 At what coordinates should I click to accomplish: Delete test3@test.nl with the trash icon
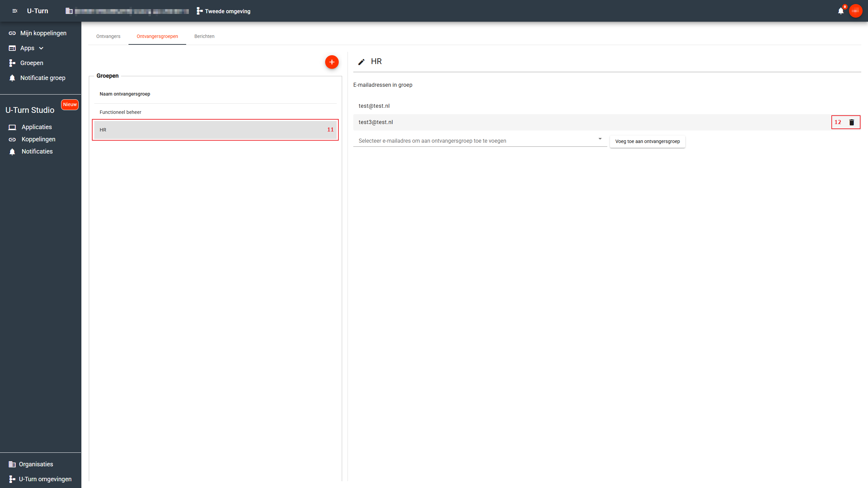click(x=851, y=122)
